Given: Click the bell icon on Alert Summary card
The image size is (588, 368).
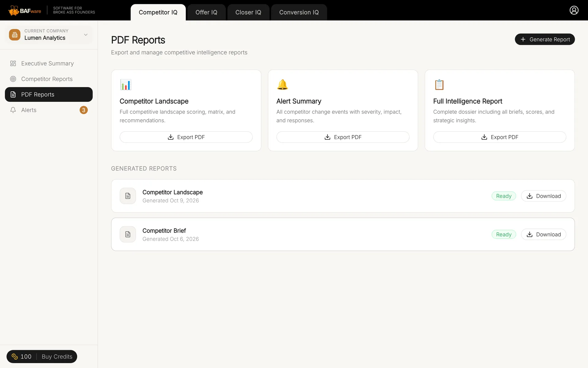Looking at the screenshot, I should tap(282, 85).
